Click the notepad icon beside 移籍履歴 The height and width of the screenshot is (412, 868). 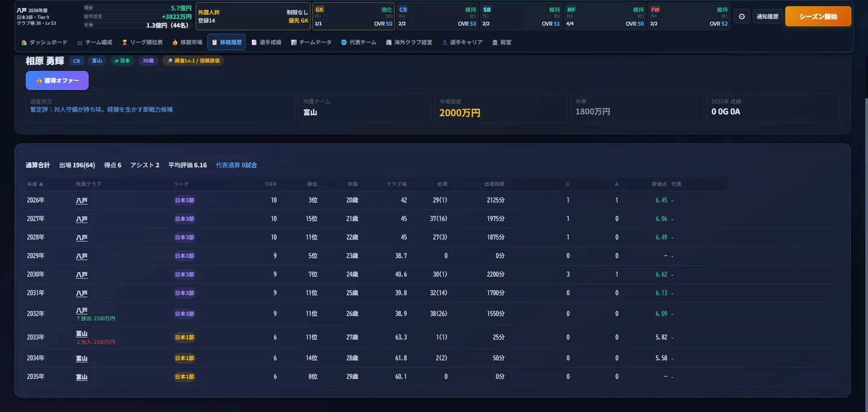[x=215, y=42]
